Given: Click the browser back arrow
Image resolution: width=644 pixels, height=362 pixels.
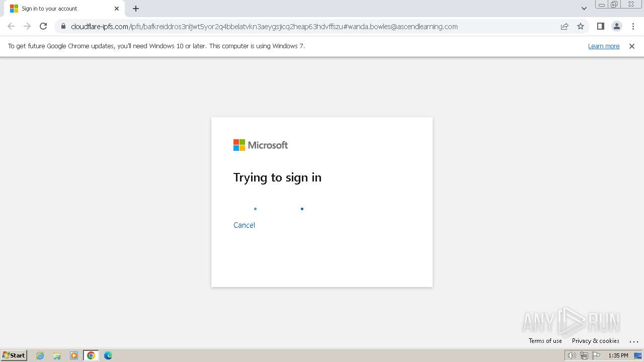Looking at the screenshot, I should pyautogui.click(x=11, y=26).
